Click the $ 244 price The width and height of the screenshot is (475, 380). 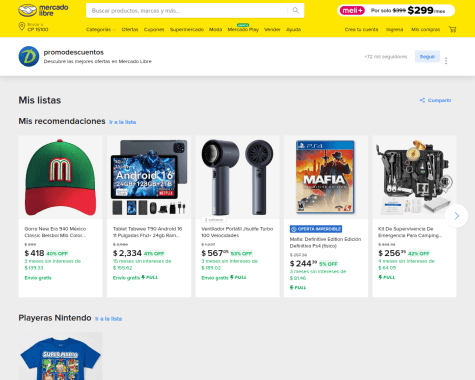click(303, 264)
